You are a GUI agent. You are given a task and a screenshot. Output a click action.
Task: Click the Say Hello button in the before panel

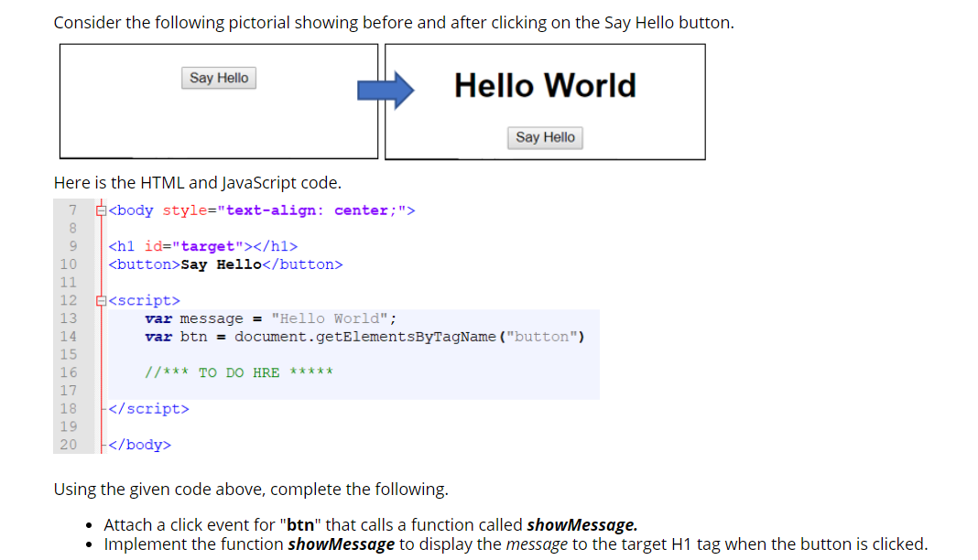[218, 78]
